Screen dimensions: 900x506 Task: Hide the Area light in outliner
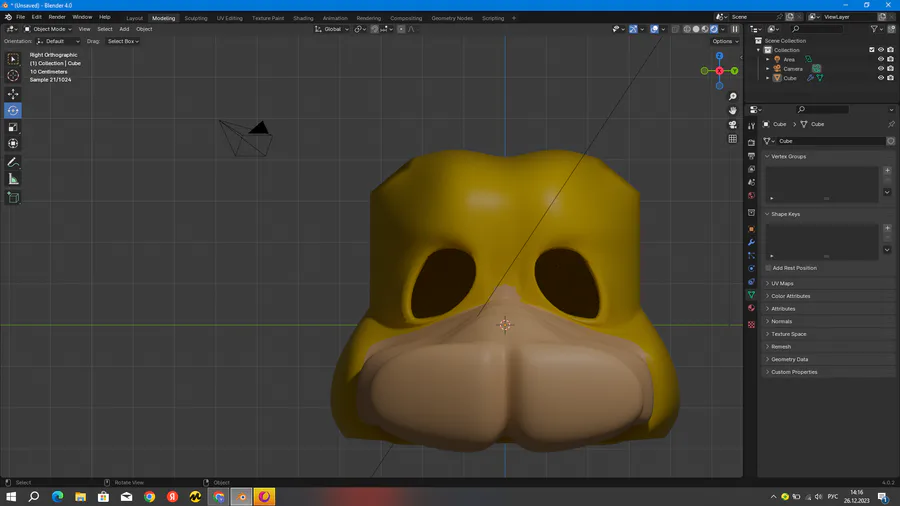(880, 59)
